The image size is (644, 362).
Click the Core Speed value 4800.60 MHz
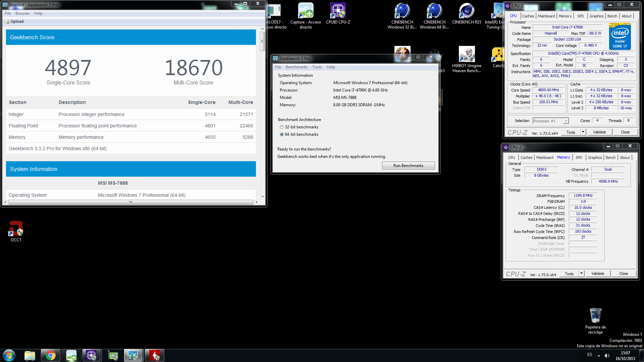pos(548,90)
